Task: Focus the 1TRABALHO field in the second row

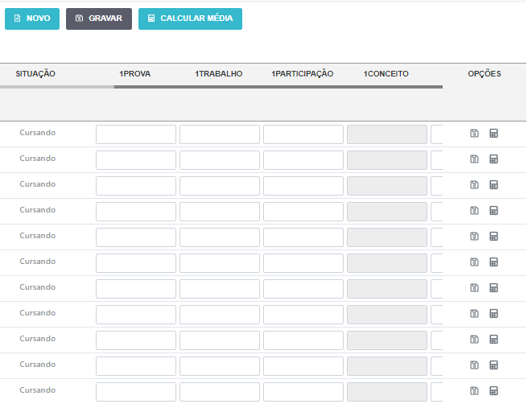Action: click(x=220, y=160)
